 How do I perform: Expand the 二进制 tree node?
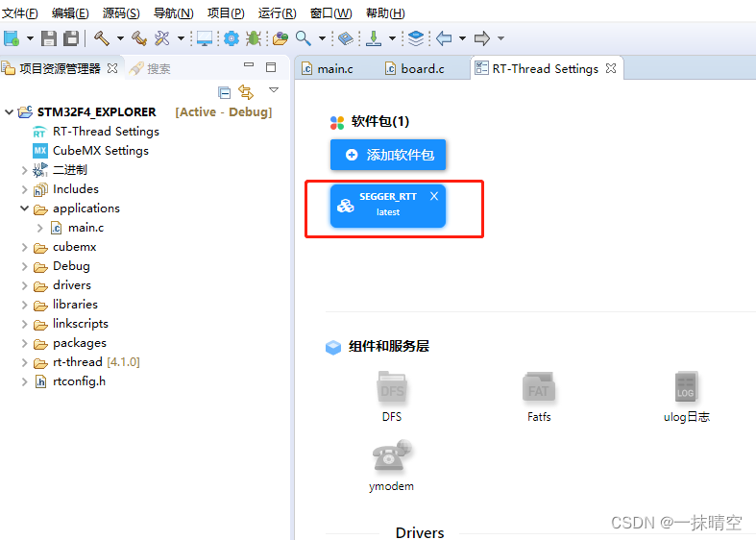coord(24,170)
